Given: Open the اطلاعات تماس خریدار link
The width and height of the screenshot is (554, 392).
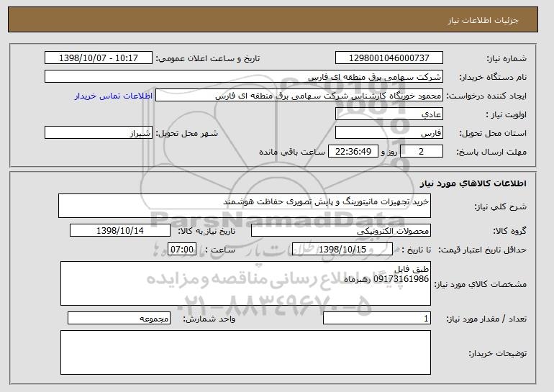Looking at the screenshot, I should coord(114,96).
